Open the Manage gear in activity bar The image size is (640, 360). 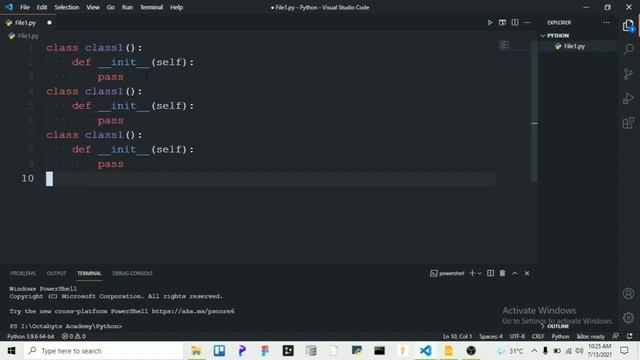click(628, 317)
